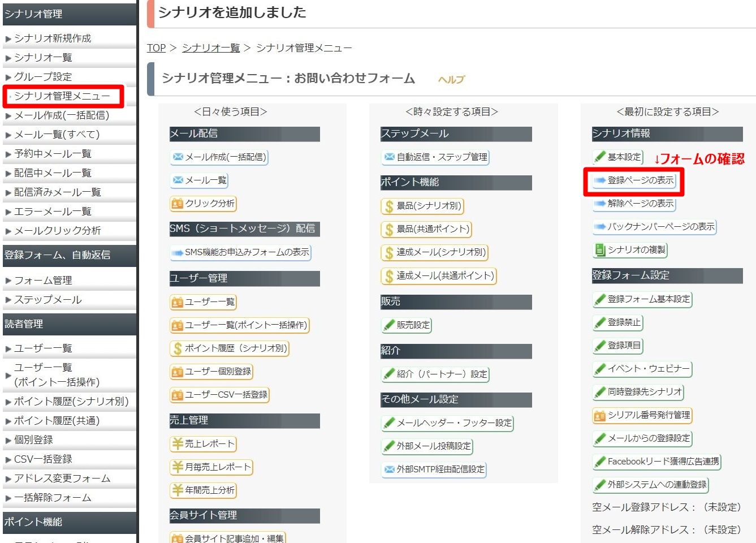Click the icon of シリアル番号発行管理
This screenshot has height=543, width=756.
tap(600, 415)
